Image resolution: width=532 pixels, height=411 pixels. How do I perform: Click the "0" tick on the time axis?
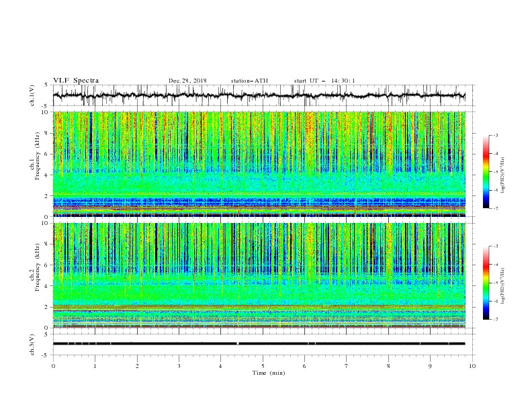coord(53,366)
